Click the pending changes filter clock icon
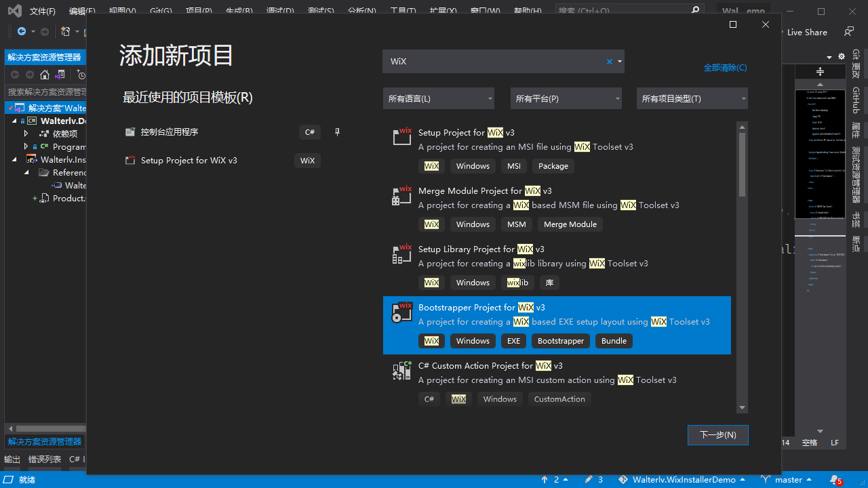Image resolution: width=868 pixels, height=488 pixels. click(x=81, y=75)
